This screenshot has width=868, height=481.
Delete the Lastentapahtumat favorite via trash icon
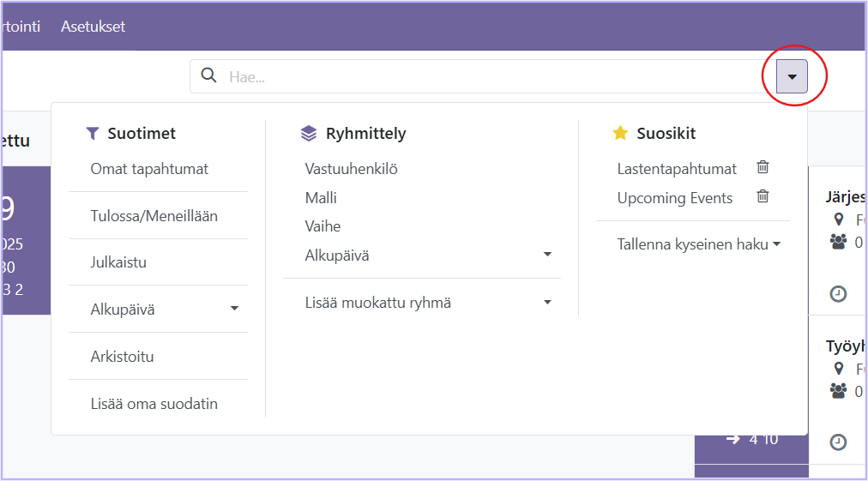click(763, 168)
